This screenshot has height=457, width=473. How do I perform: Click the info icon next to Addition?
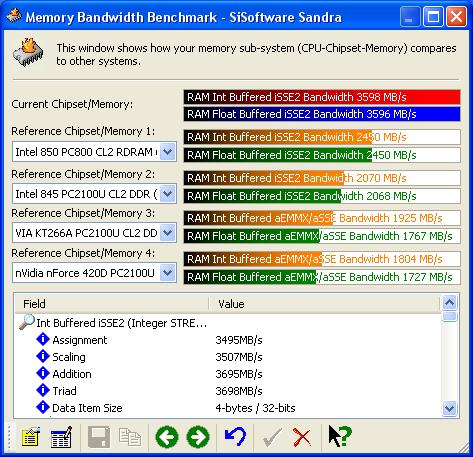tap(43, 373)
